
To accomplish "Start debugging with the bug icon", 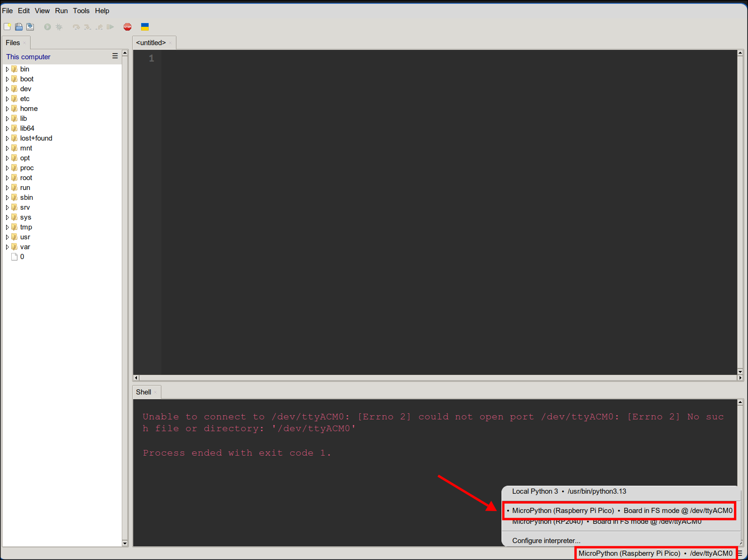I will point(59,27).
